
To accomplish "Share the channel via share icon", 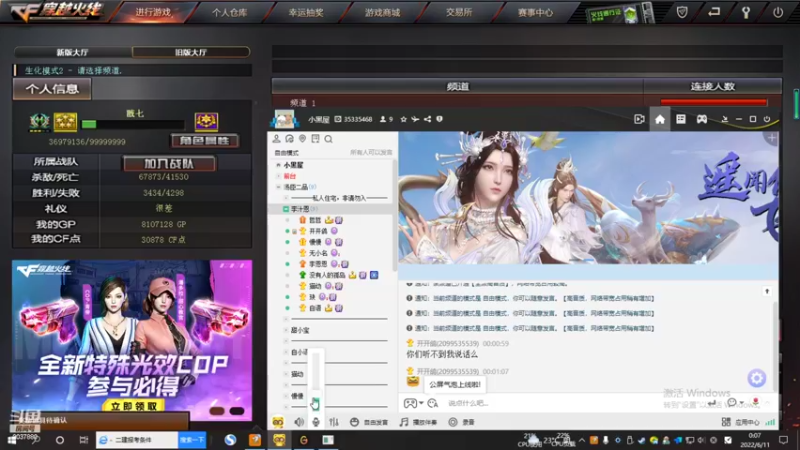I will coord(428,119).
